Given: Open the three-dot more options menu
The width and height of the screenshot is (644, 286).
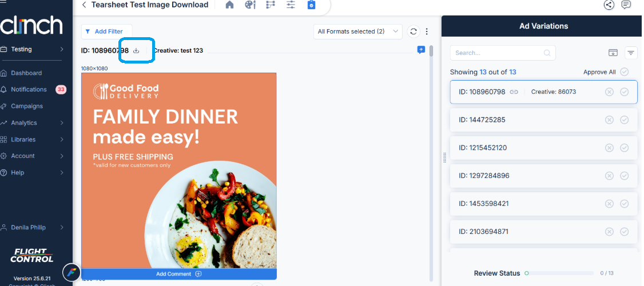Looking at the screenshot, I should click(x=427, y=31).
